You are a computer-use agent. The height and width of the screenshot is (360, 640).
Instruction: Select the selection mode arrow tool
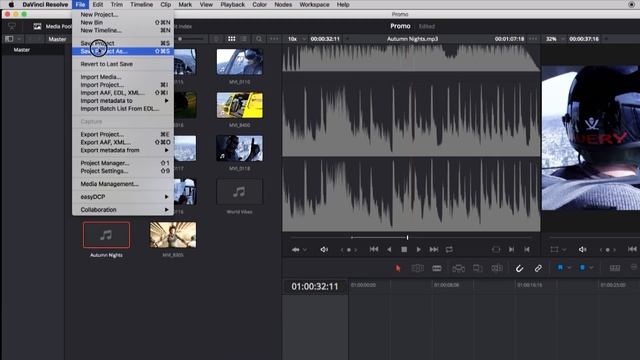[x=398, y=268]
